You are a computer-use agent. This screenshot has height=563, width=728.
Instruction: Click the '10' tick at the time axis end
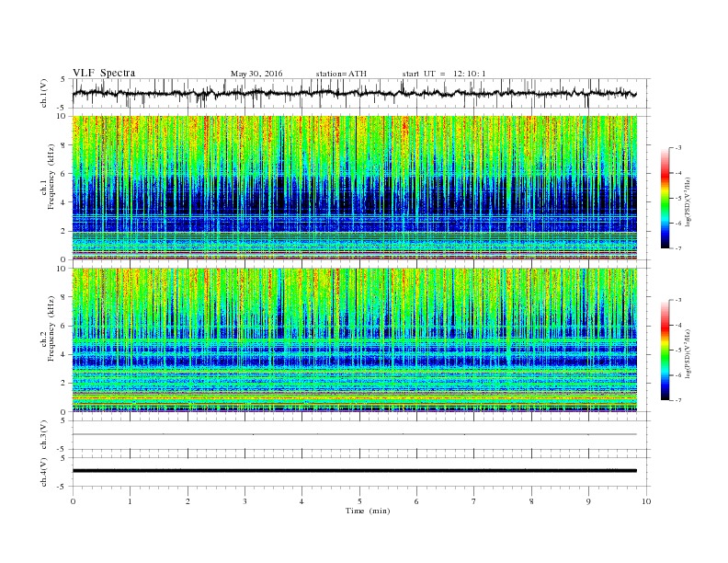click(x=646, y=501)
